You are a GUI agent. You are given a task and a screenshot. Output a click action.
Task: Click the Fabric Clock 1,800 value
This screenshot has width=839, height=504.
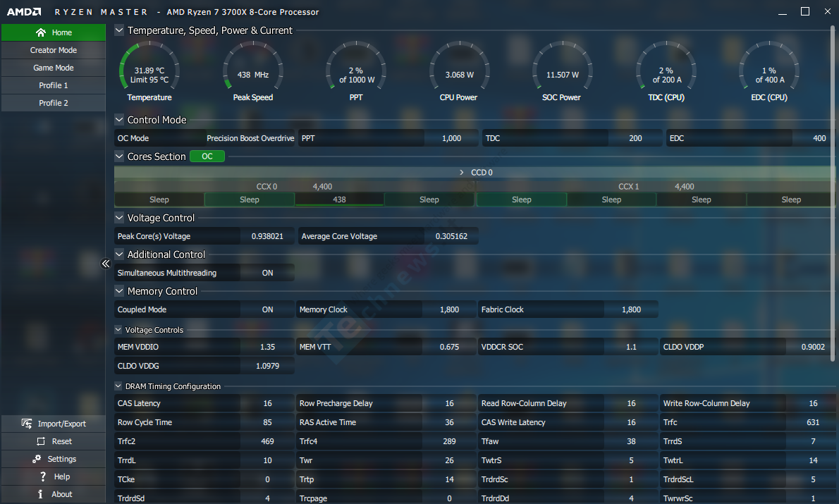tap(632, 309)
